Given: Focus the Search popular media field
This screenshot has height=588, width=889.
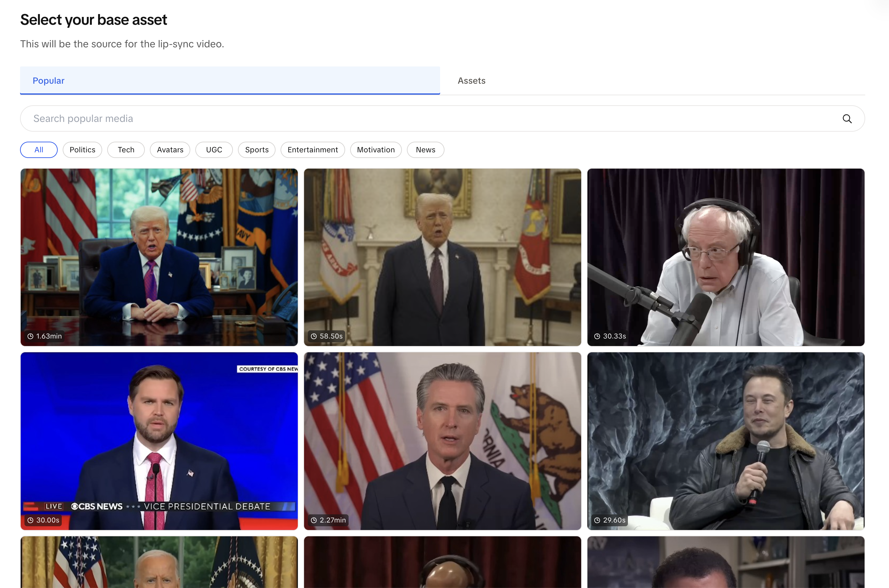Looking at the screenshot, I should (x=442, y=118).
